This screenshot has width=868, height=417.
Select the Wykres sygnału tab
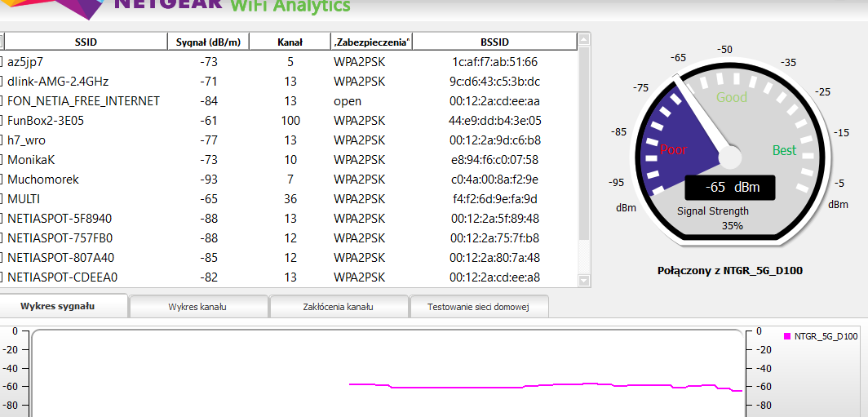(63, 306)
